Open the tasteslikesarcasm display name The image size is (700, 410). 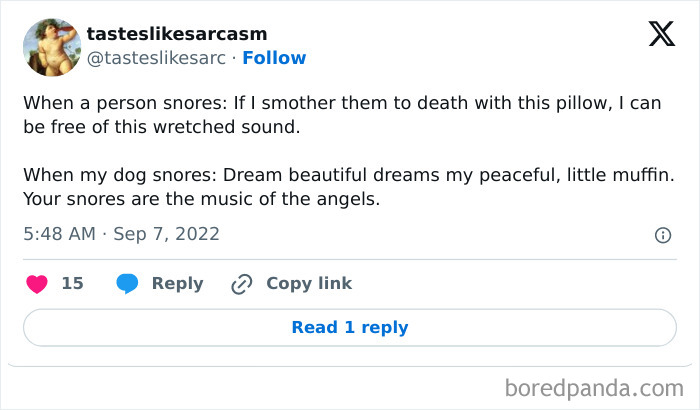point(176,35)
